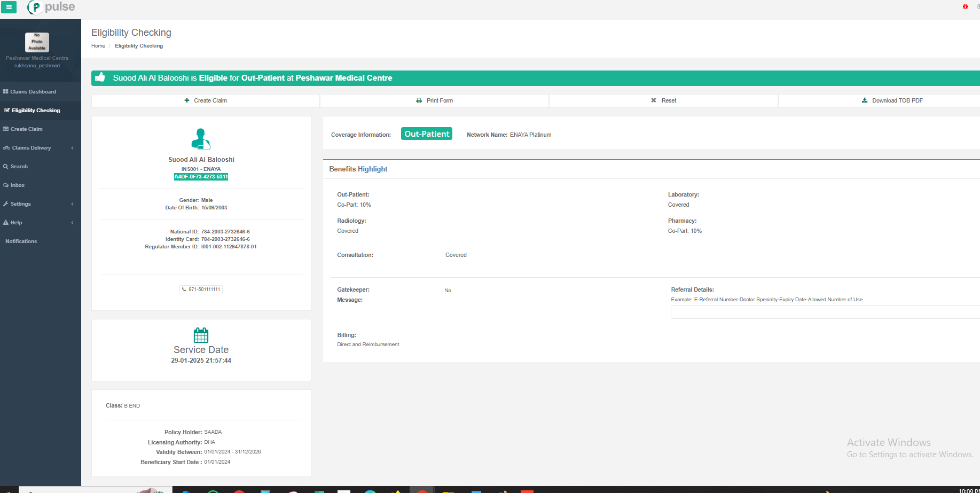Viewport: 980px width, 493px height.
Task: Click the Service Date calendar icon
Action: point(201,335)
